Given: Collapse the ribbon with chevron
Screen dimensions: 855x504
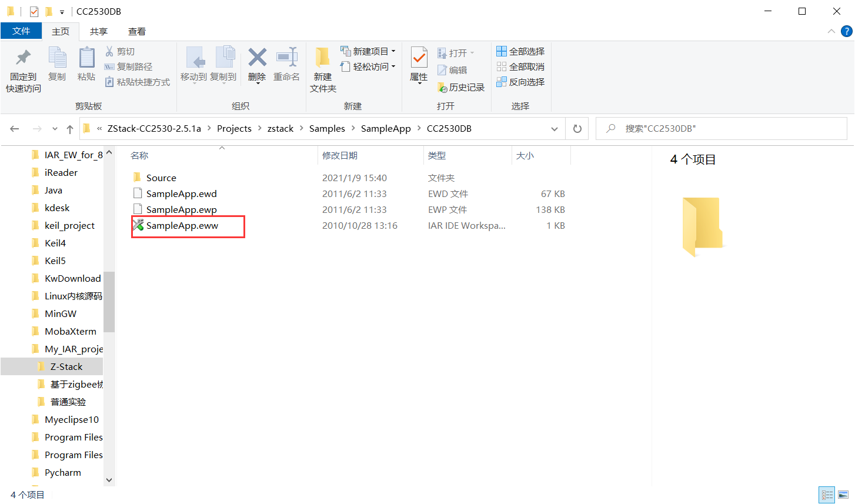Looking at the screenshot, I should [x=831, y=32].
